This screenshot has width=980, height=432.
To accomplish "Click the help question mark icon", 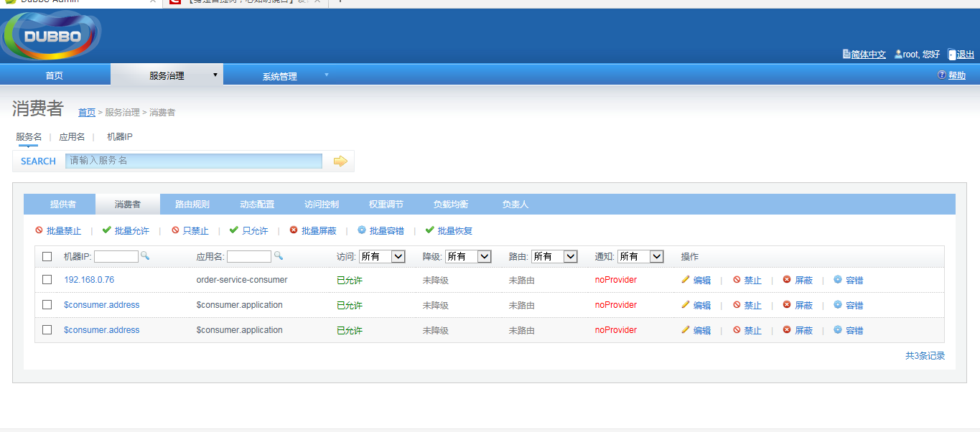I will click(942, 75).
